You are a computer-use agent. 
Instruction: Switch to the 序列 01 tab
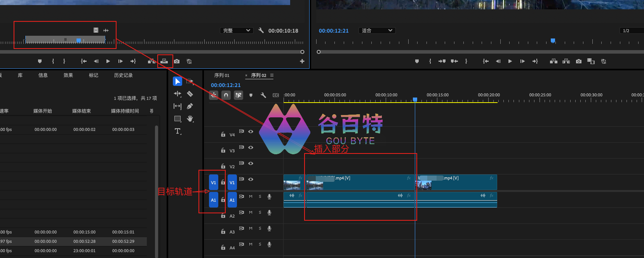[222, 75]
